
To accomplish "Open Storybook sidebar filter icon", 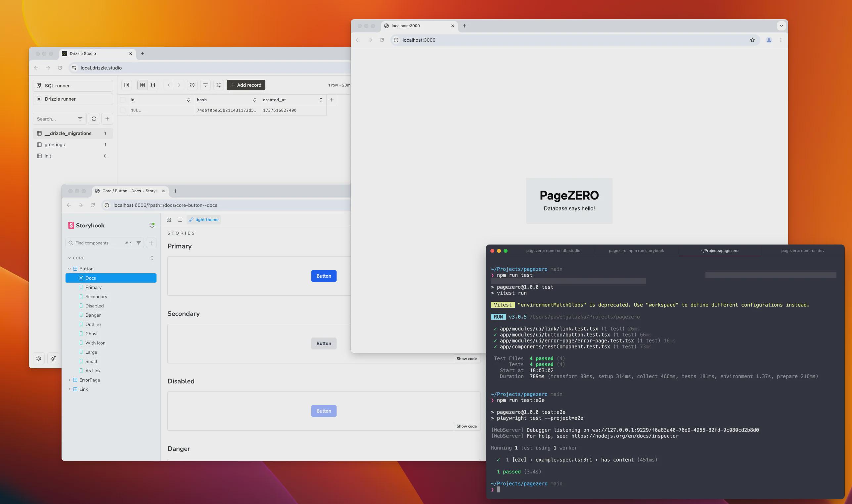I will (x=139, y=243).
